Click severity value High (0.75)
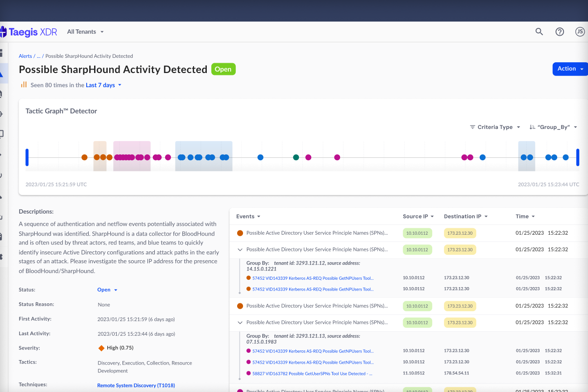 [x=120, y=348]
